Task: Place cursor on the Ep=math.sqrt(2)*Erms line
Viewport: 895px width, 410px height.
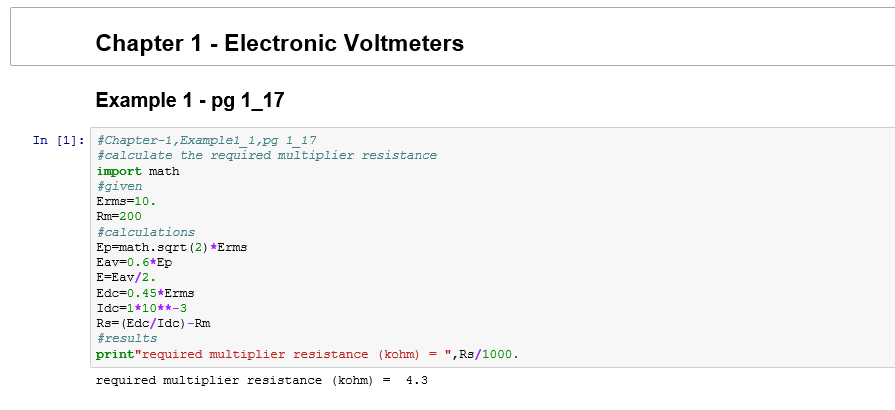Action: [171, 247]
